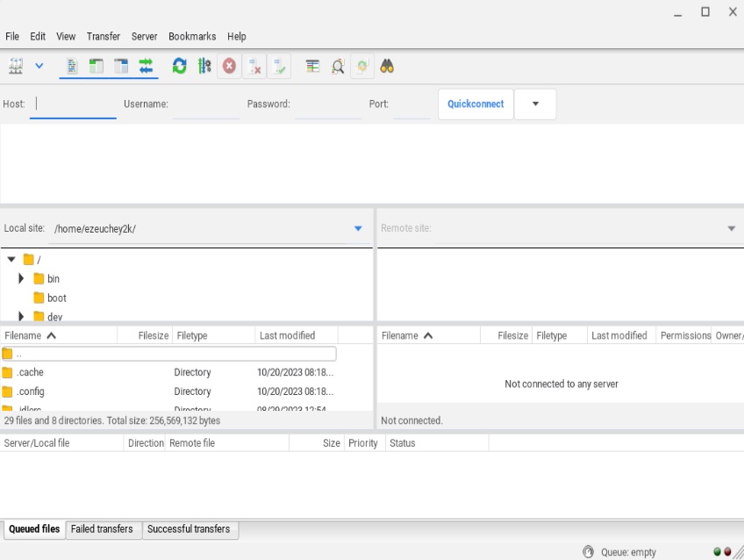
Task: Open Quickconnect history dropdown
Action: (535, 104)
